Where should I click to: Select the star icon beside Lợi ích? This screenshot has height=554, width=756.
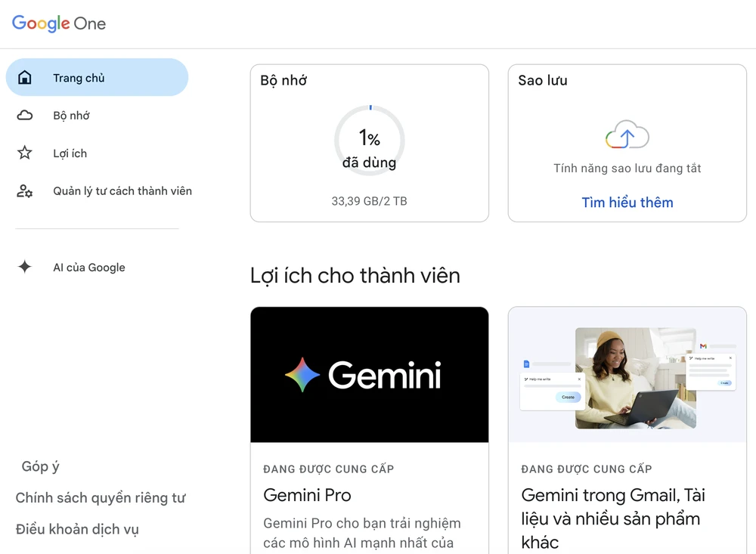tap(26, 153)
